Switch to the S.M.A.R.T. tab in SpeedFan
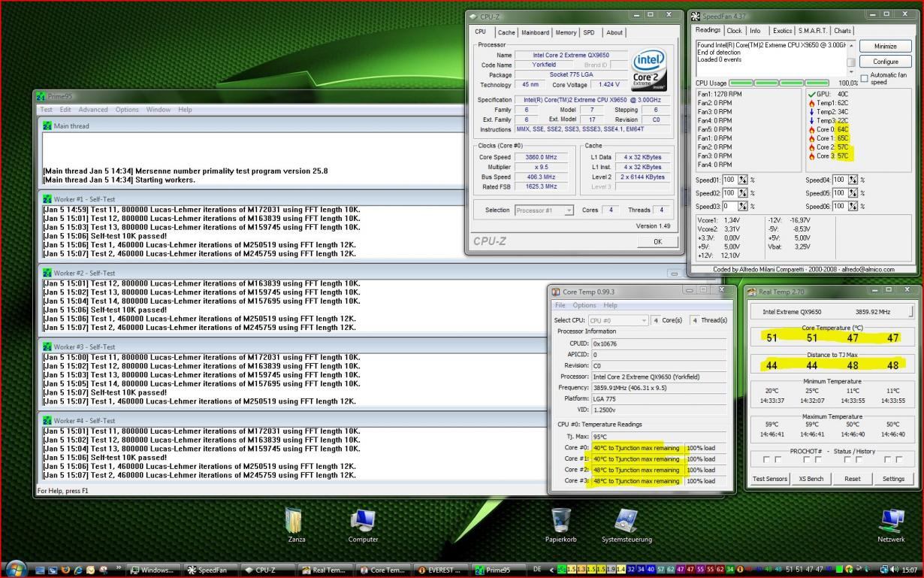 [813, 31]
